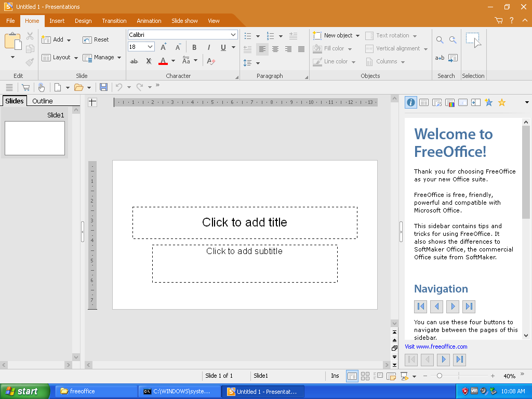The width and height of the screenshot is (532, 399).
Task: Click the Increase font size icon
Action: pos(164,47)
